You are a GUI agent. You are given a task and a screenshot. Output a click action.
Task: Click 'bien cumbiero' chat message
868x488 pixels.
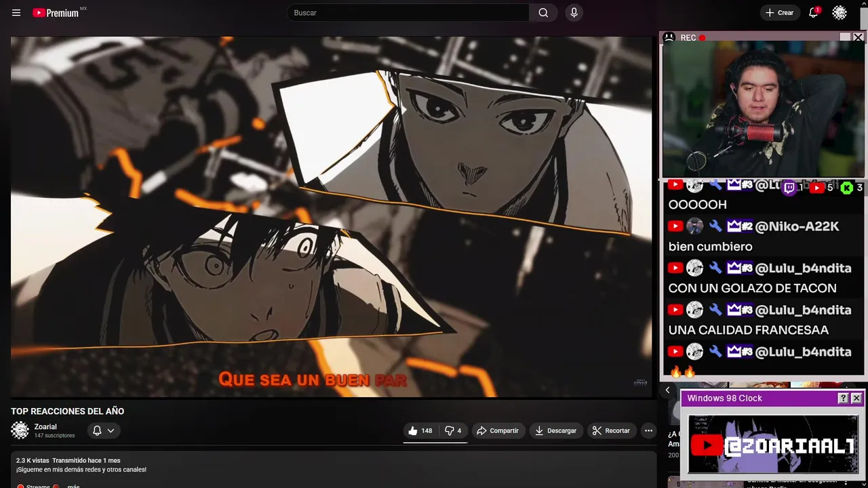coord(710,246)
